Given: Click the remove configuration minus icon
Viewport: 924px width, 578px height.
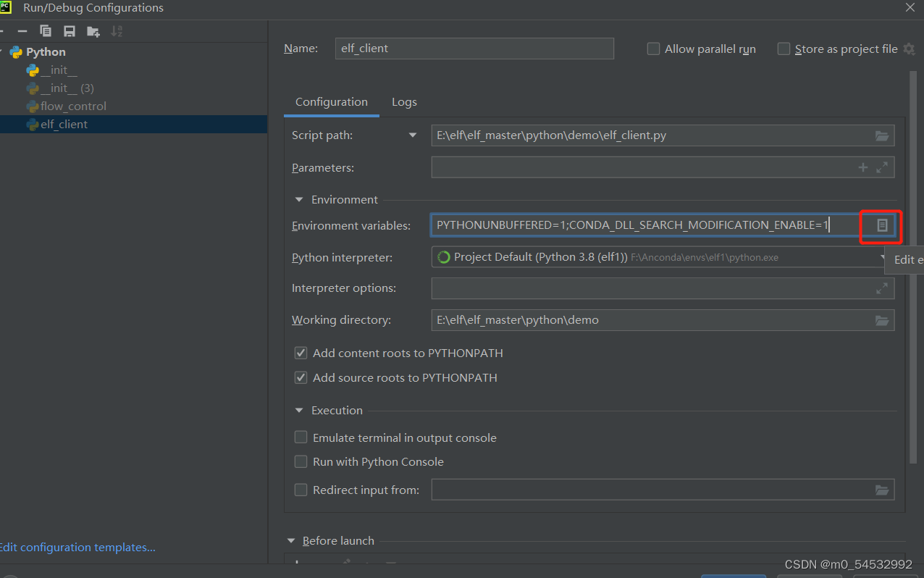Looking at the screenshot, I should click(x=22, y=31).
